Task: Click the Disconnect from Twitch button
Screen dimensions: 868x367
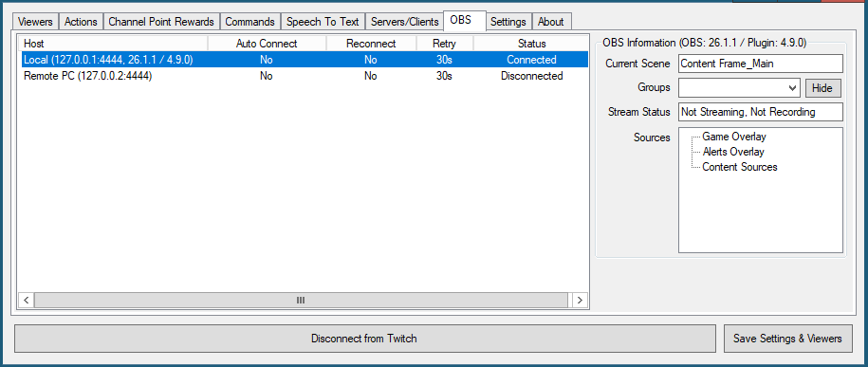Action: pyautogui.click(x=364, y=339)
